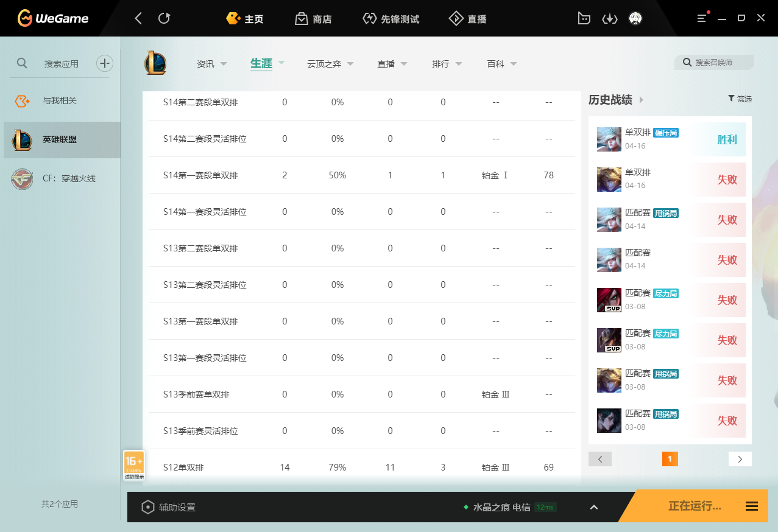Click the S14第一赛段单双排 row label
The height and width of the screenshot is (532, 778).
point(200,175)
